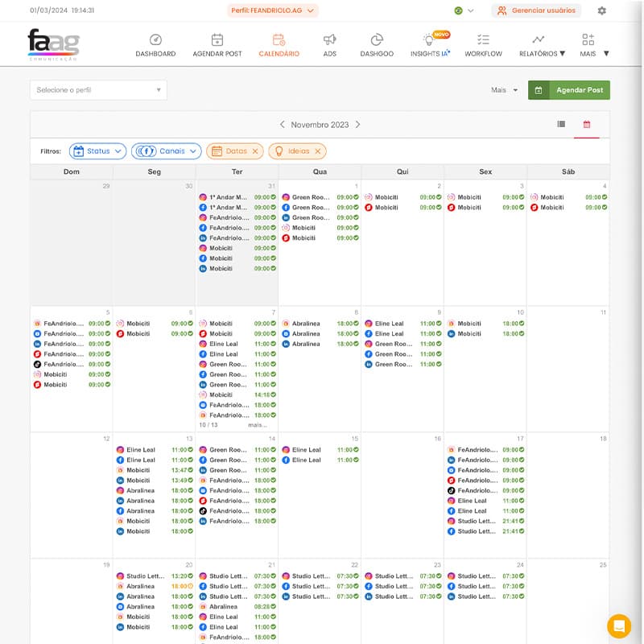644x644 pixels.
Task: Open Workflow checklist icon
Action: pos(483,39)
